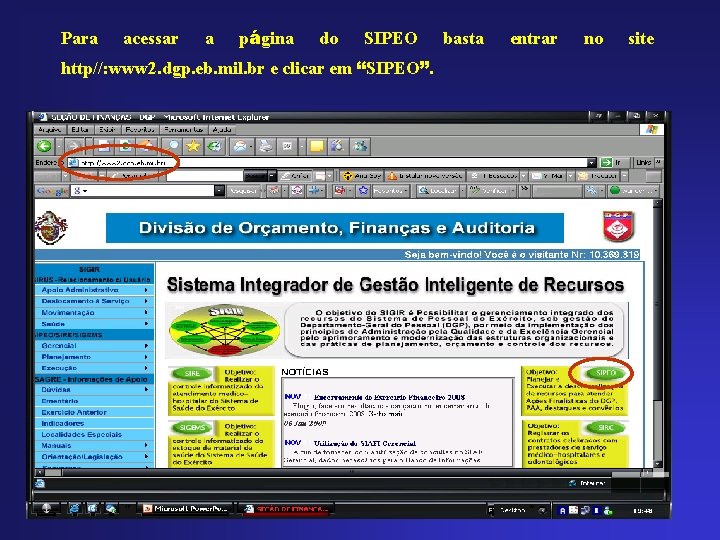
Task: Click the green SIPEO oval button
Action: pyautogui.click(x=605, y=373)
